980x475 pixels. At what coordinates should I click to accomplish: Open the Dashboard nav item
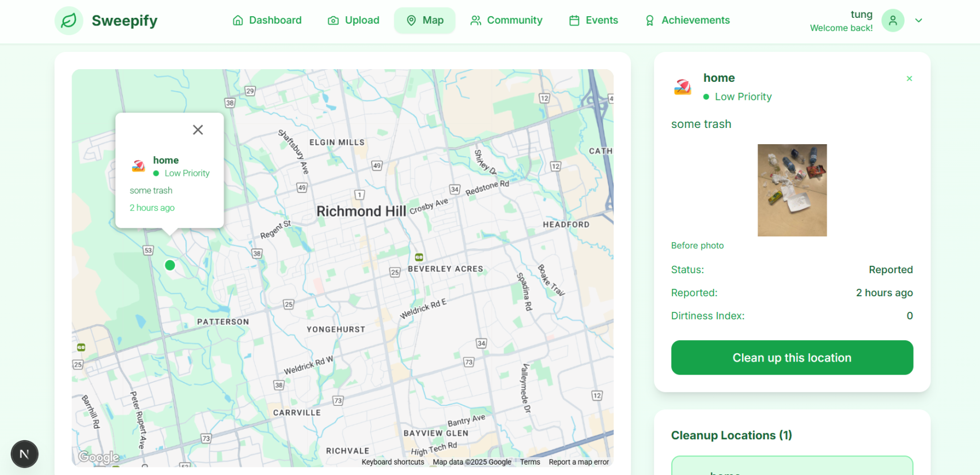tap(267, 20)
